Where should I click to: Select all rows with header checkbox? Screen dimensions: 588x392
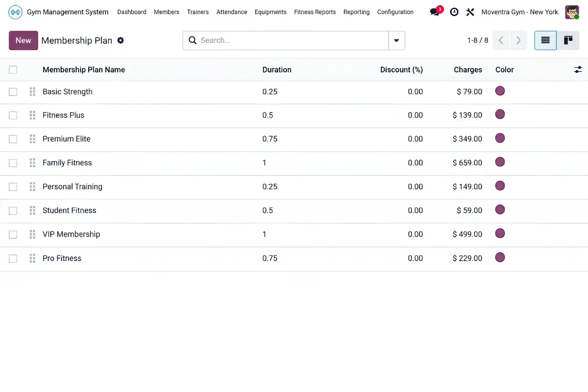pyautogui.click(x=13, y=70)
